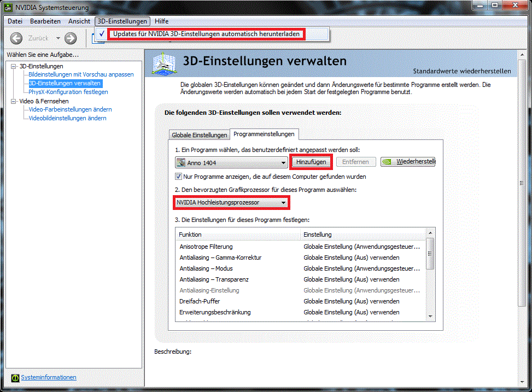532x392 pixels.
Task: Click the setting value for Dreifach-Puffer
Action: [351, 301]
